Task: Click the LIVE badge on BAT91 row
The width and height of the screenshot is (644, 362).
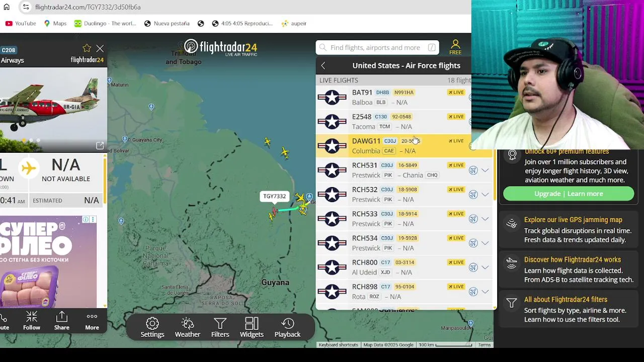Action: point(456,93)
